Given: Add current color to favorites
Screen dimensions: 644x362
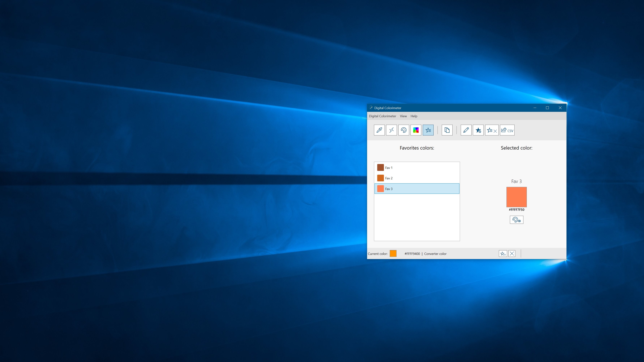Looking at the screenshot, I should (x=503, y=254).
